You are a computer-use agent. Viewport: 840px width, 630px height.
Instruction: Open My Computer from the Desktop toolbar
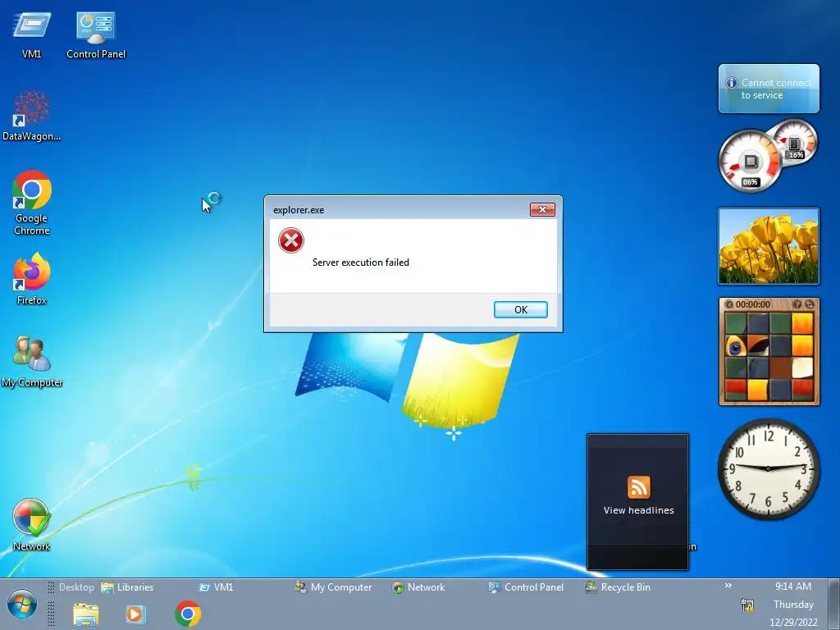click(333, 587)
